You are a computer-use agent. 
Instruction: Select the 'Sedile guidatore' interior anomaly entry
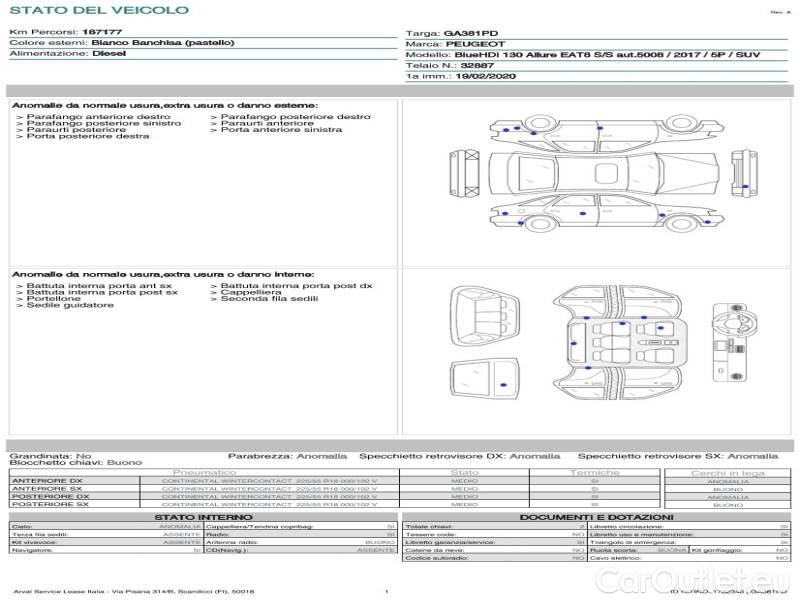(70, 305)
